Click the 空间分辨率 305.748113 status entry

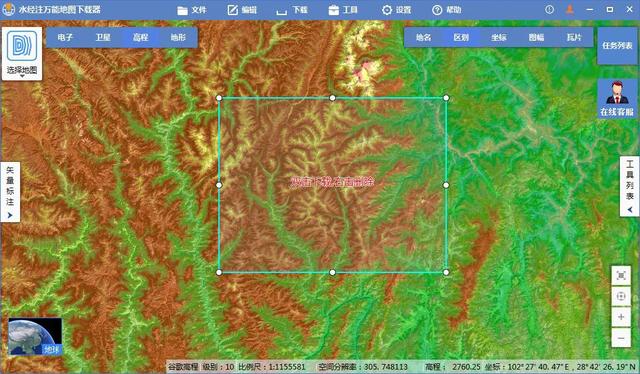[363, 367]
